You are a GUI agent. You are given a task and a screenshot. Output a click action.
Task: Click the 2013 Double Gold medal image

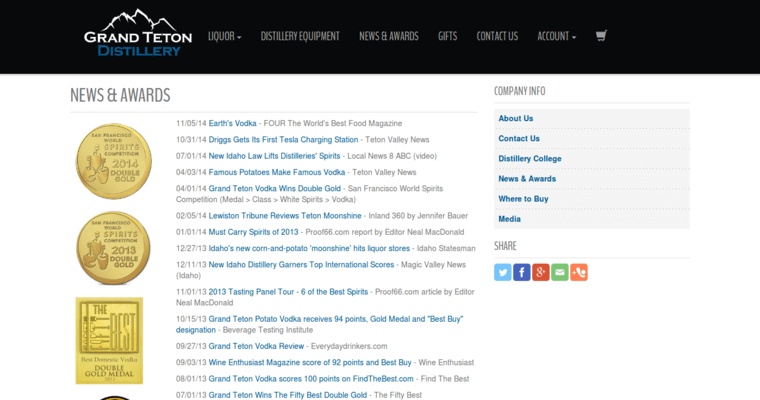point(113,248)
